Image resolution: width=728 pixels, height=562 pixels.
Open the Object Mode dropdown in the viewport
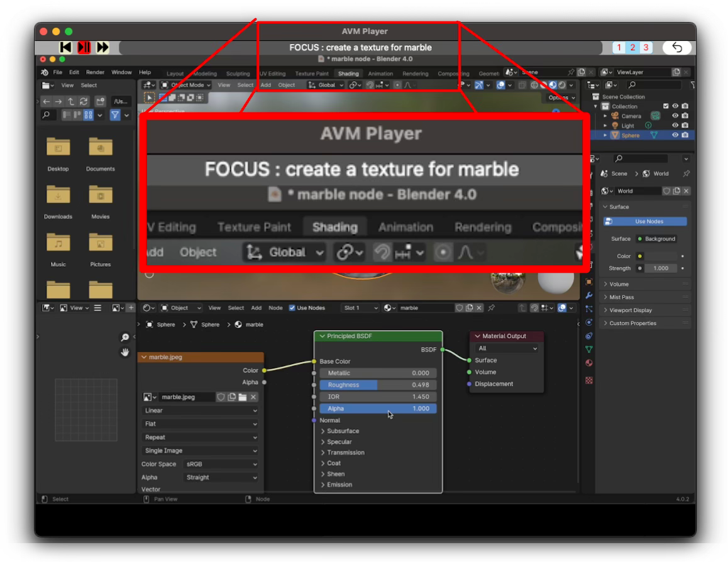(185, 85)
